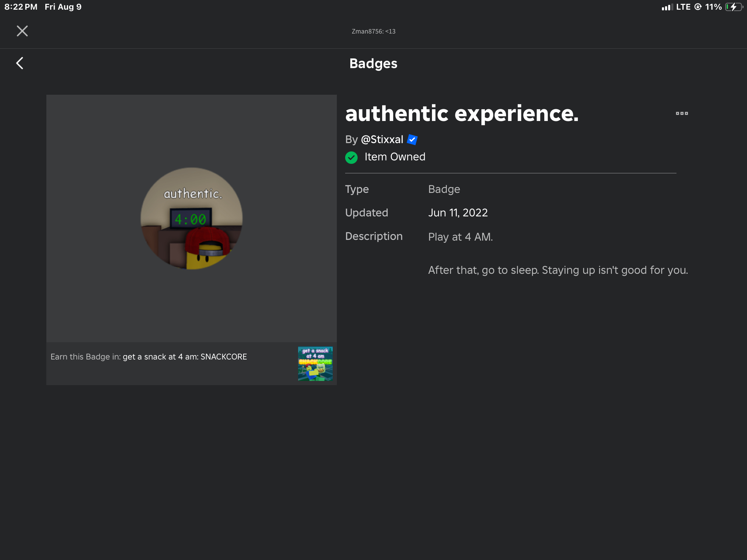Tap the 'authentic experience.' badge title
Image resolution: width=747 pixels, height=560 pixels.
tap(462, 113)
